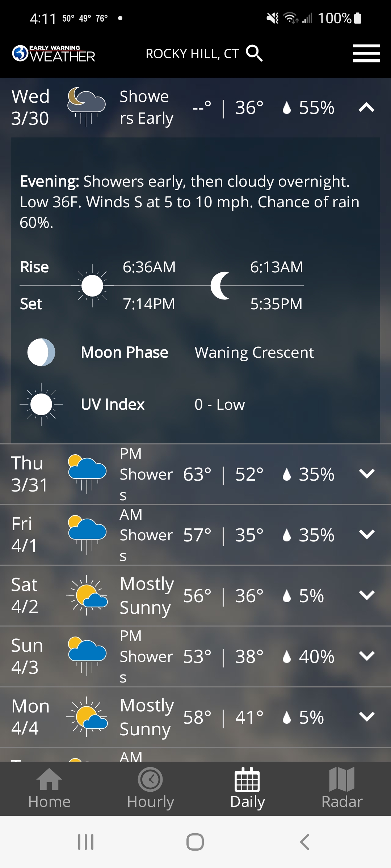Expand the Sat 4/2 forecast chevron
The height and width of the screenshot is (868, 391).
pos(366,595)
